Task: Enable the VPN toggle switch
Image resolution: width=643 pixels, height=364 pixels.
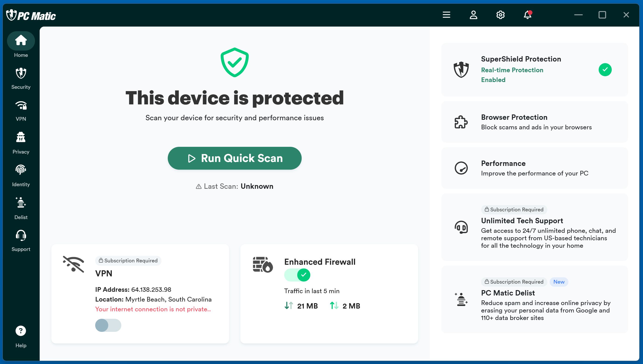Action: [x=108, y=325]
